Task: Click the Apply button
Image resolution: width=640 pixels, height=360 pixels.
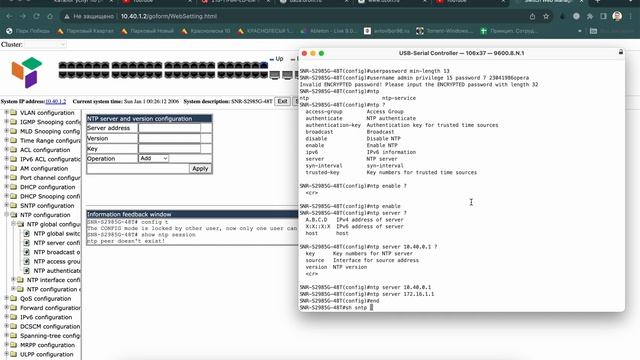Action: tap(200, 169)
